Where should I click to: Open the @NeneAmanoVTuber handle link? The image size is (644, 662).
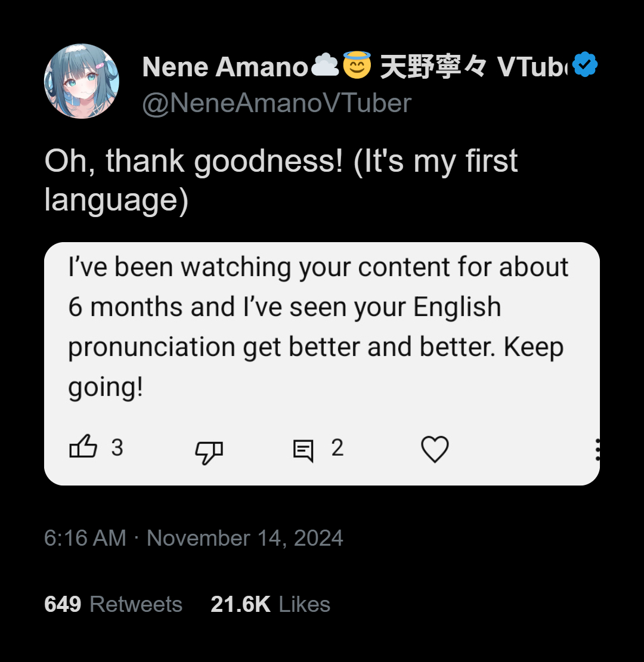[x=277, y=103]
